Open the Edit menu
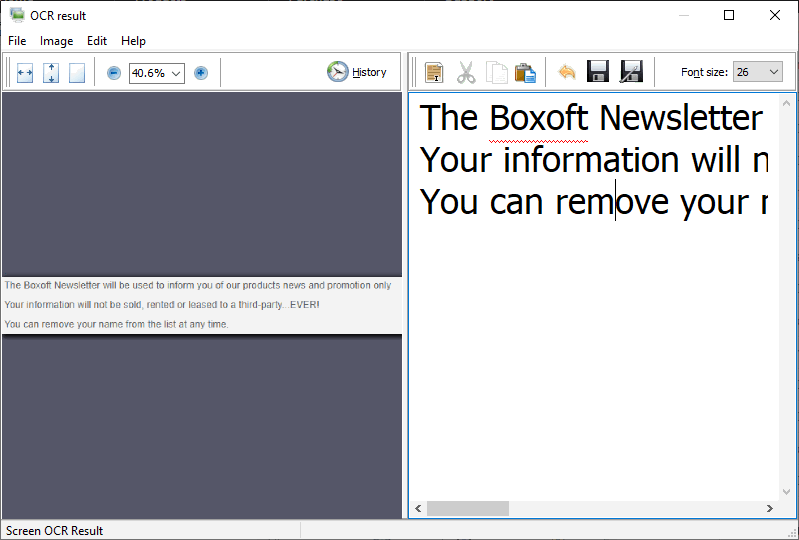 97,41
